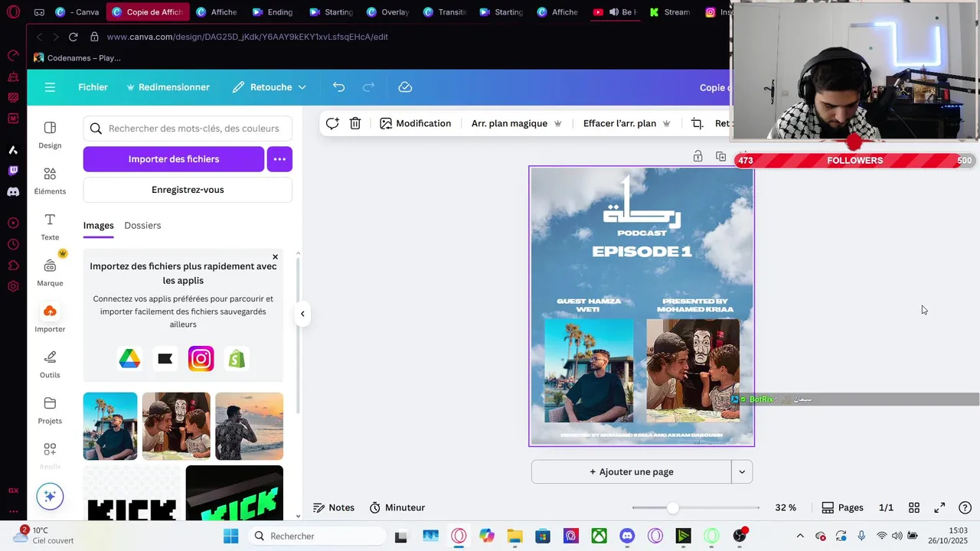This screenshot has width=980, height=551.
Task: Add a new page with Ajouter une page
Action: (x=632, y=471)
